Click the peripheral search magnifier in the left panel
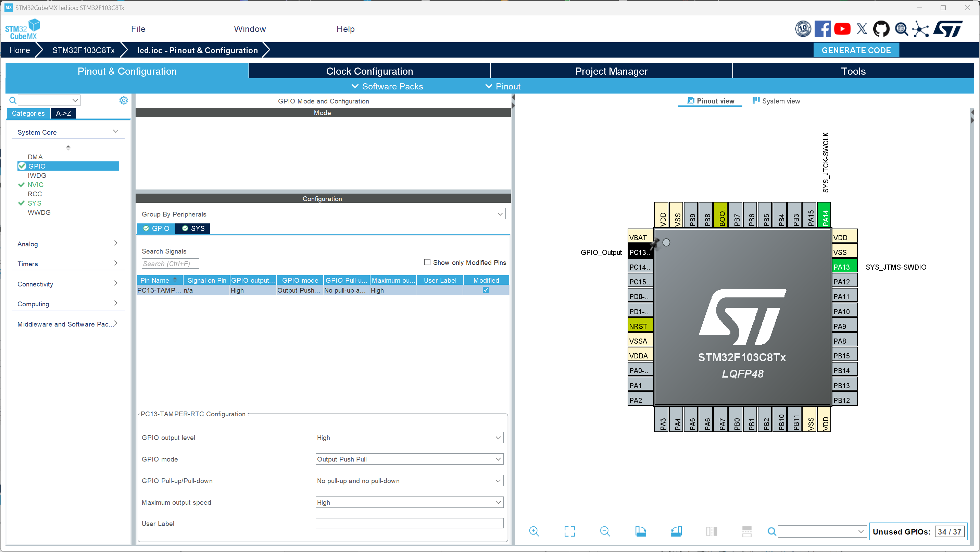Viewport: 980px width, 552px height. [13, 100]
